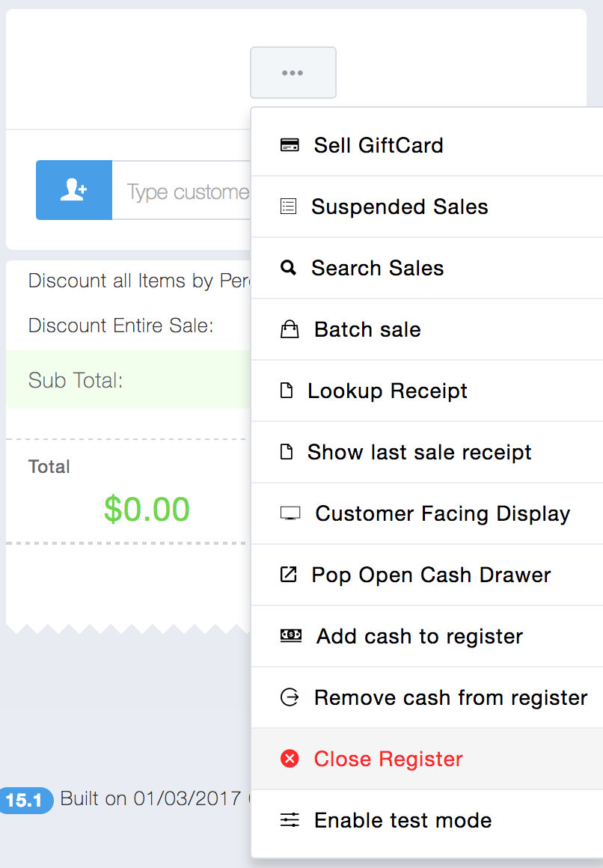Select Lookup Receipt from the menu
The width and height of the screenshot is (603, 868).
tap(388, 391)
